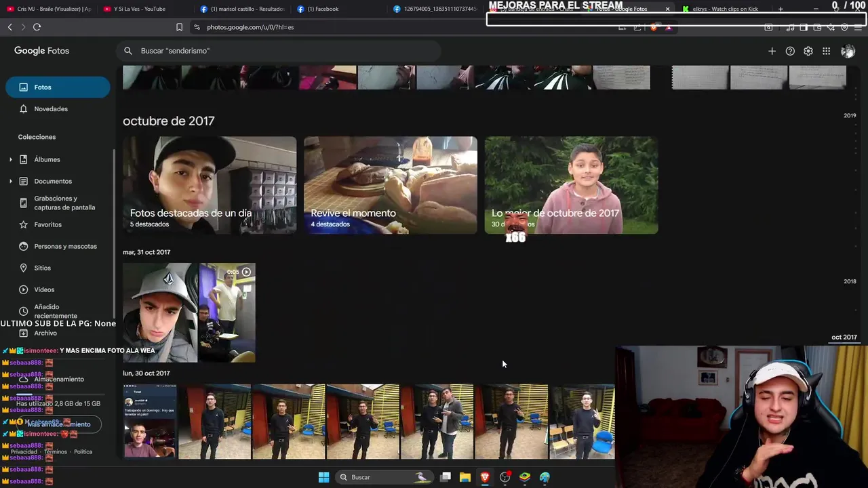868x488 pixels.
Task: Play the 0:05 video thumbnail
Action: pyautogui.click(x=227, y=312)
